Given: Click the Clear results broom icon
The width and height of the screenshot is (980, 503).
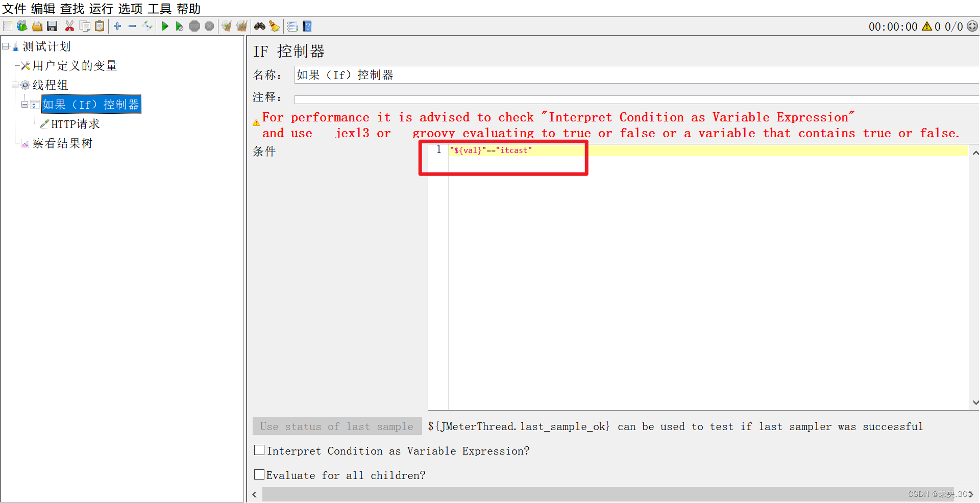Looking at the screenshot, I should pyautogui.click(x=227, y=26).
